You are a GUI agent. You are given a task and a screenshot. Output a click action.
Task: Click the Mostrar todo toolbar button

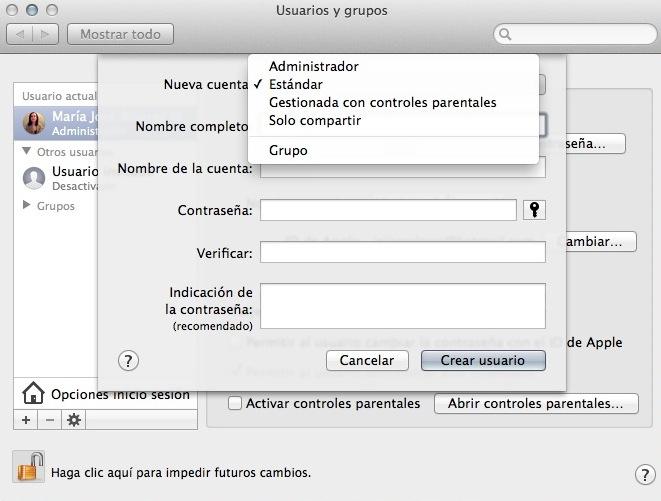coord(120,34)
